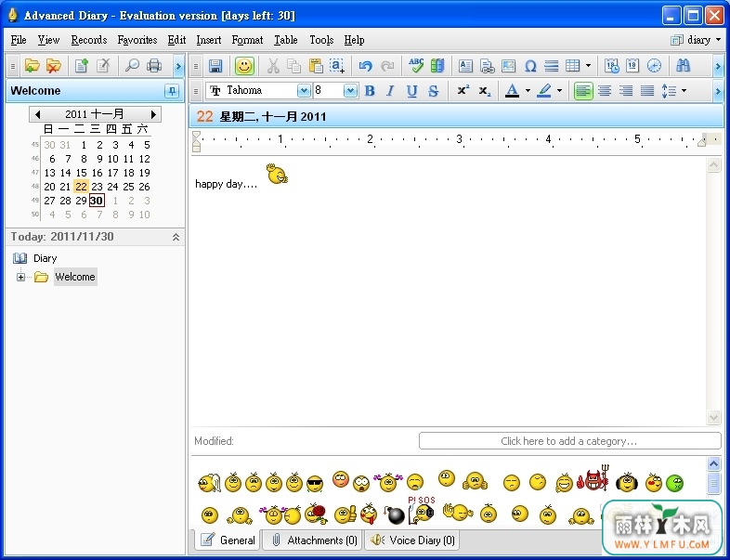Select align left button
730x560 pixels.
(x=583, y=91)
